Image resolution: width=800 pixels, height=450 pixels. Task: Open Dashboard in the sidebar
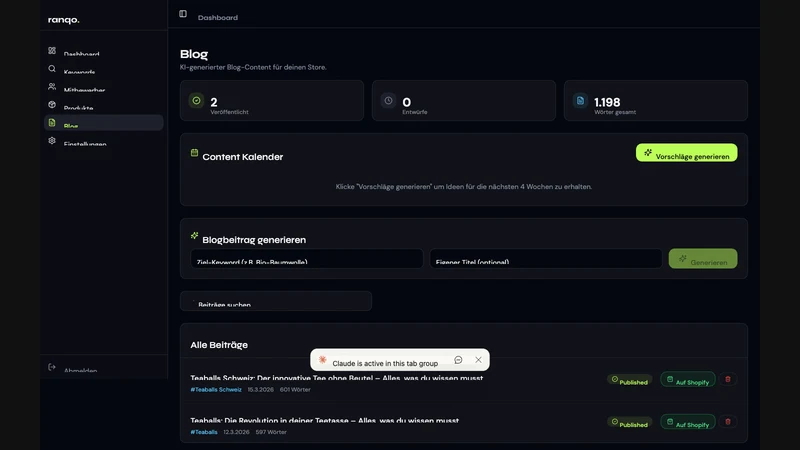pyautogui.click(x=104, y=52)
